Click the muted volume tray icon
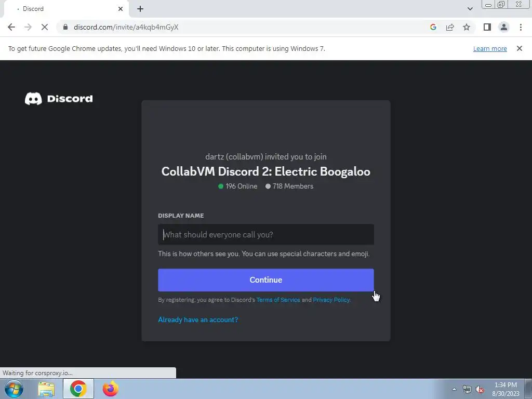Viewport: 532px width, 399px height. (480, 390)
